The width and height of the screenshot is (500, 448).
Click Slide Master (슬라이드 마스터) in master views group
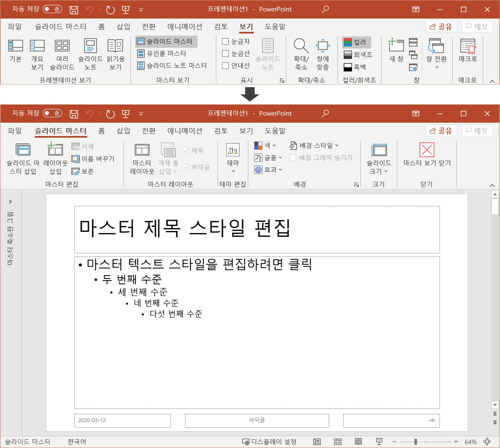pyautogui.click(x=166, y=41)
